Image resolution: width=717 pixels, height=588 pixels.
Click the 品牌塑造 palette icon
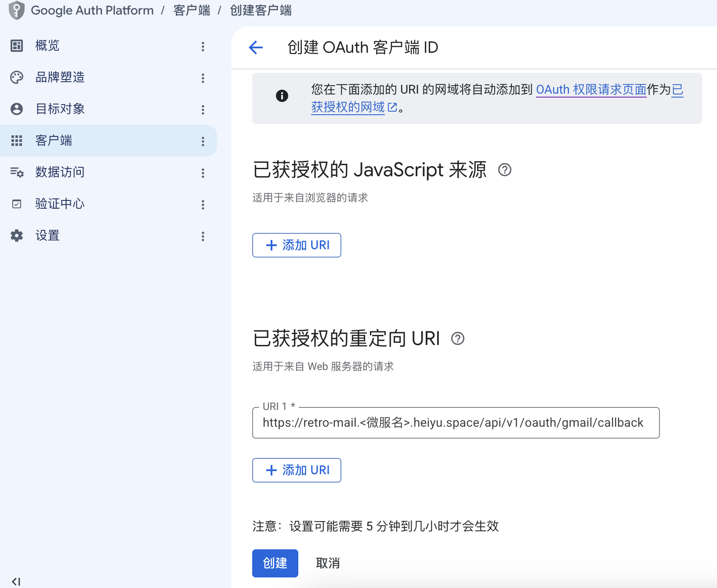pyautogui.click(x=17, y=77)
